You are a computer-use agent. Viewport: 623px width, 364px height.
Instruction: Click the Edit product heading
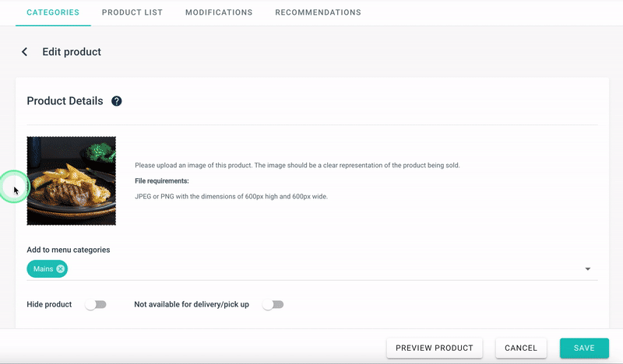[x=72, y=52]
